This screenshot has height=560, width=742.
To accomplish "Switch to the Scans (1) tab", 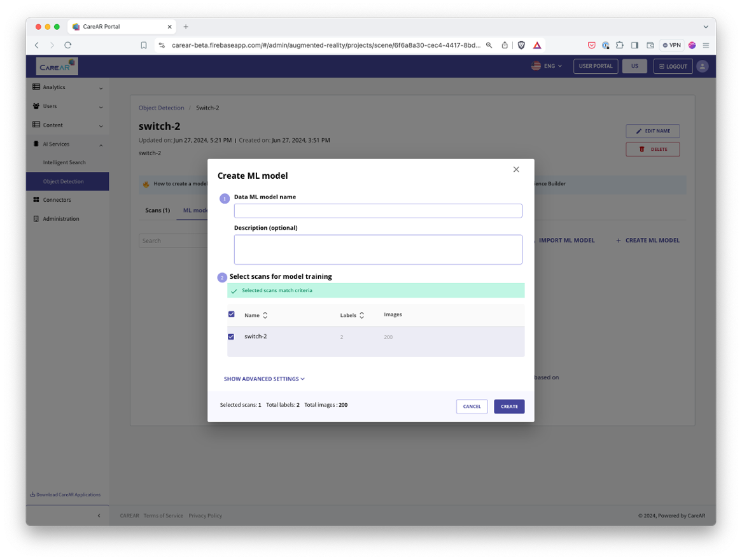I will 157,210.
